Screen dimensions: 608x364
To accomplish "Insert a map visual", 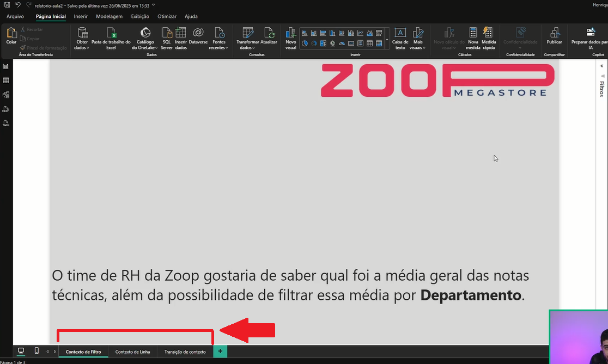I will 332,44.
